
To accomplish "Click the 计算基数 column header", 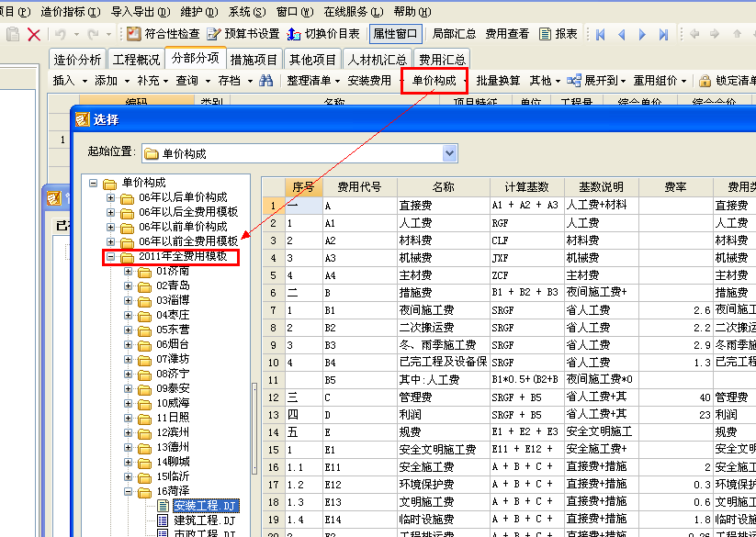I will pyautogui.click(x=527, y=187).
